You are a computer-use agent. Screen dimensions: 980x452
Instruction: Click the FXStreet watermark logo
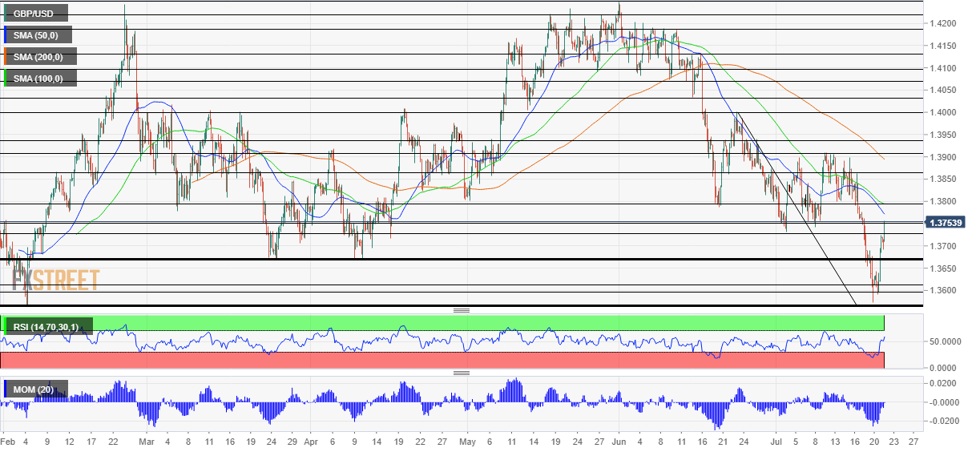tap(56, 280)
